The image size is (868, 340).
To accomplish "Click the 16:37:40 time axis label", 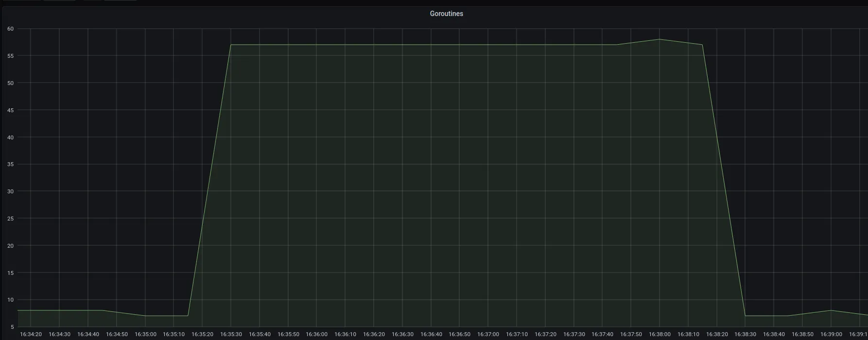I will click(x=602, y=334).
